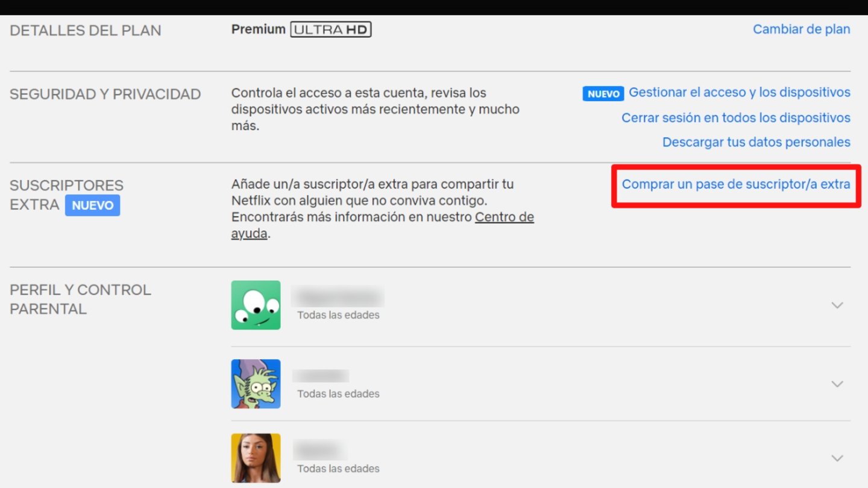This screenshot has height=488, width=868.
Task: Select Cerrar sesión en todos los dispositivos
Action: tap(736, 117)
